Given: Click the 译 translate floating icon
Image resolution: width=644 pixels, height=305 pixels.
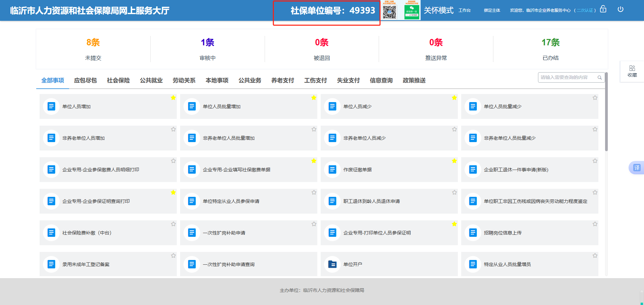Looking at the screenshot, I should [637, 168].
